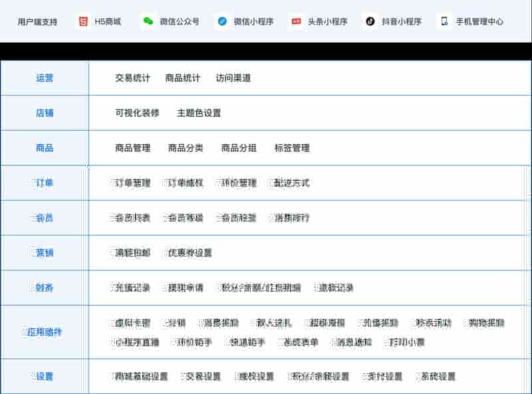Image resolution: width=532 pixels, height=394 pixels.
Task: Click 订单管理 in the 订单 row
Action: click(x=132, y=183)
